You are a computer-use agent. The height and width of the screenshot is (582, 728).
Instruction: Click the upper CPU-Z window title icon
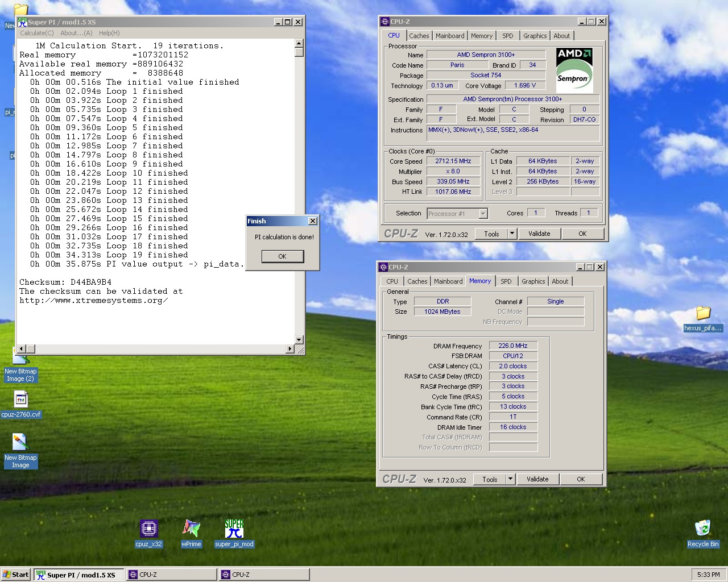coord(384,22)
